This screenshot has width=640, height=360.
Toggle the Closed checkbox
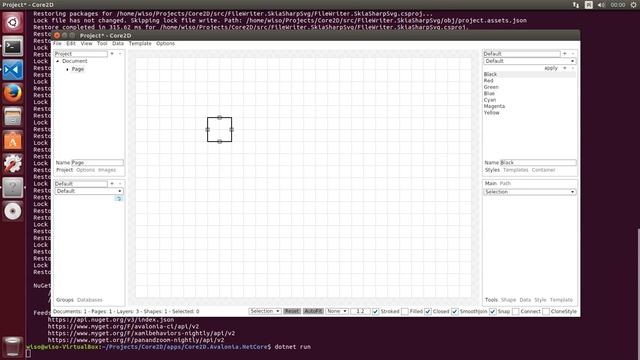428,311
